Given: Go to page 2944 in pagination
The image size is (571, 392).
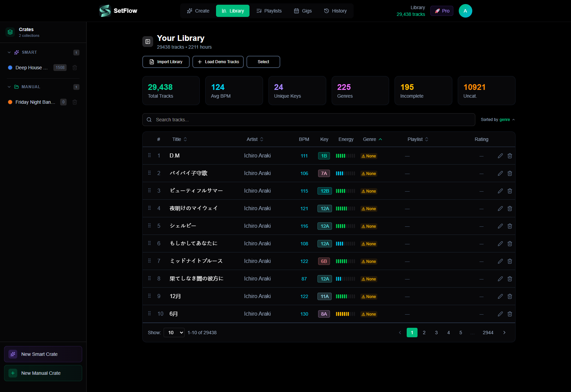Looking at the screenshot, I should pos(488,333).
